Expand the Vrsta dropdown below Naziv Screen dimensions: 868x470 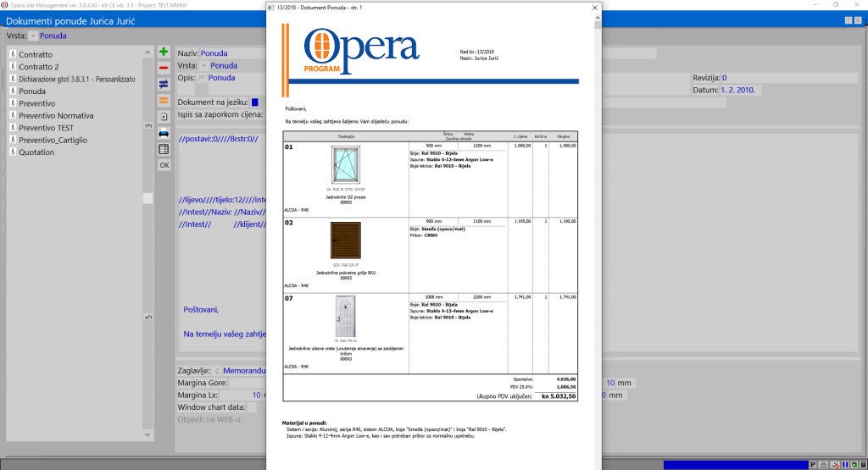[x=204, y=65]
